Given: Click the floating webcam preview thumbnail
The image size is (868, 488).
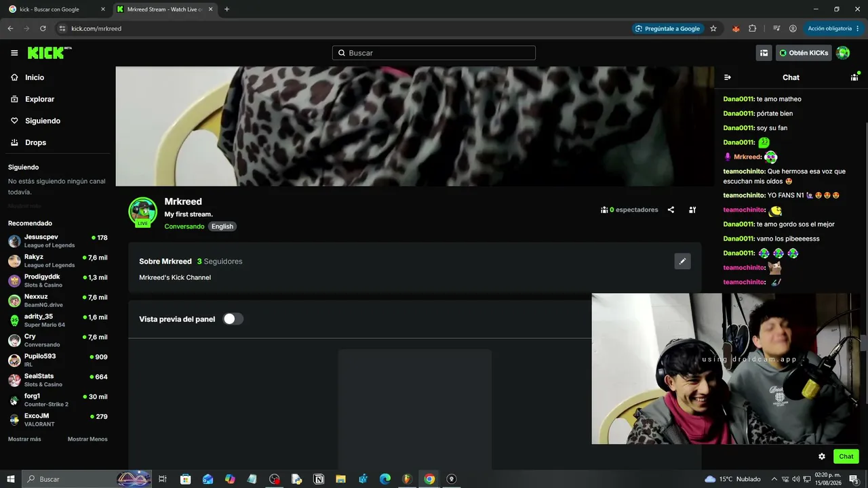Looking at the screenshot, I should tap(726, 369).
